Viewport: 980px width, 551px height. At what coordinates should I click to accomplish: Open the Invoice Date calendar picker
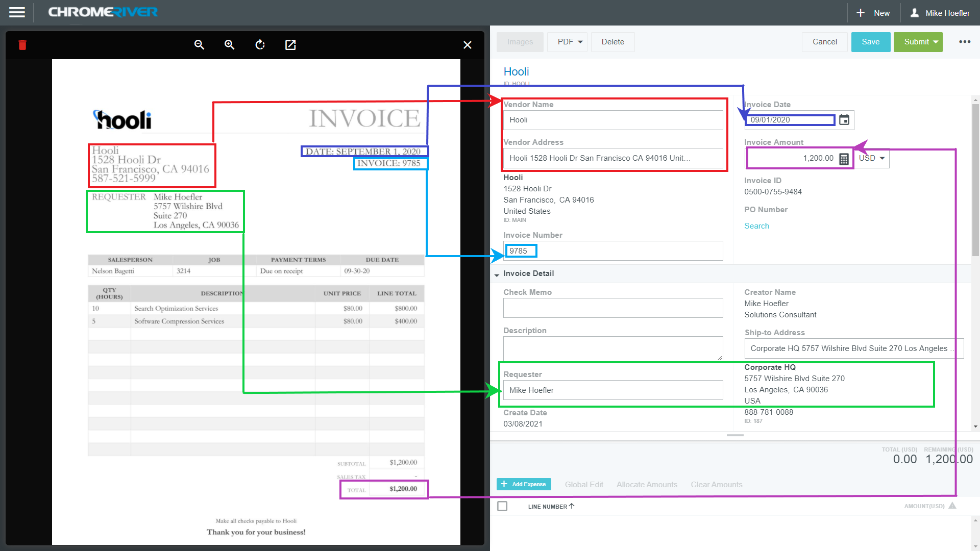pyautogui.click(x=844, y=120)
